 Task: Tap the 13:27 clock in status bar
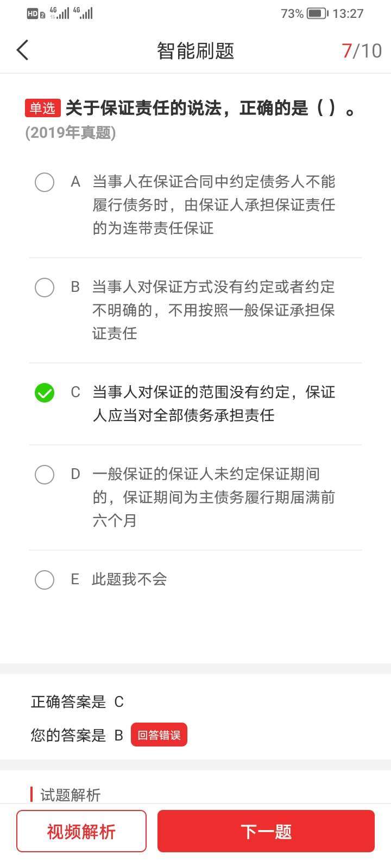click(348, 14)
